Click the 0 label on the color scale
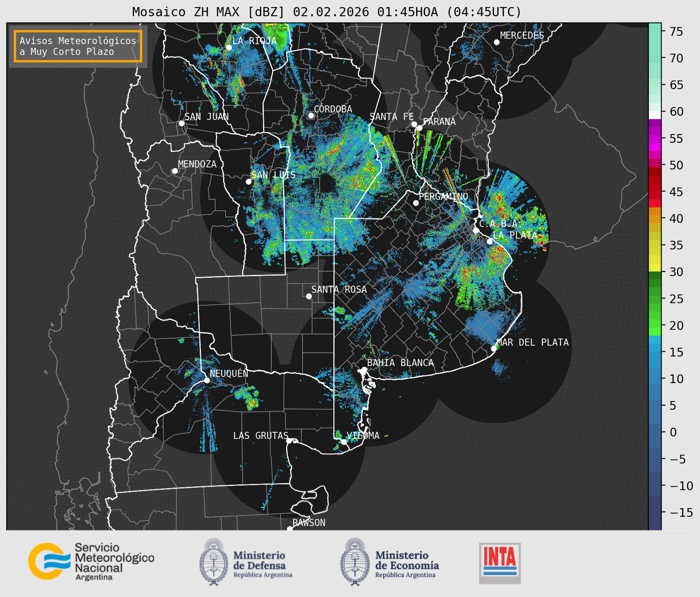700x597 pixels. pyautogui.click(x=673, y=432)
